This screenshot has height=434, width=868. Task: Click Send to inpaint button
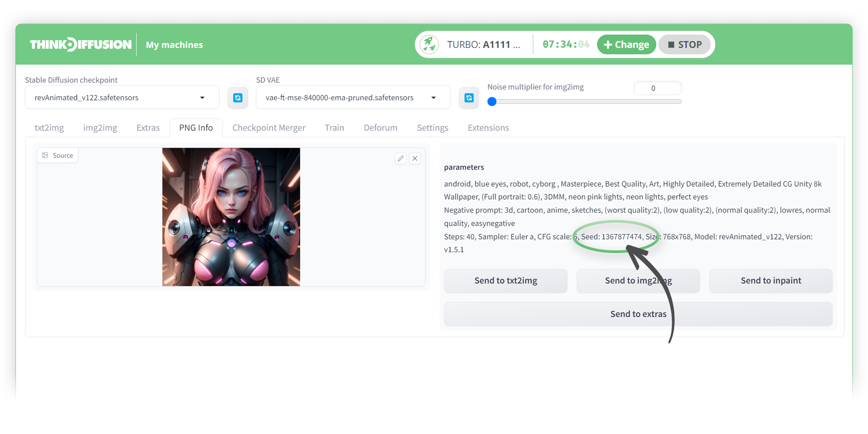(771, 280)
